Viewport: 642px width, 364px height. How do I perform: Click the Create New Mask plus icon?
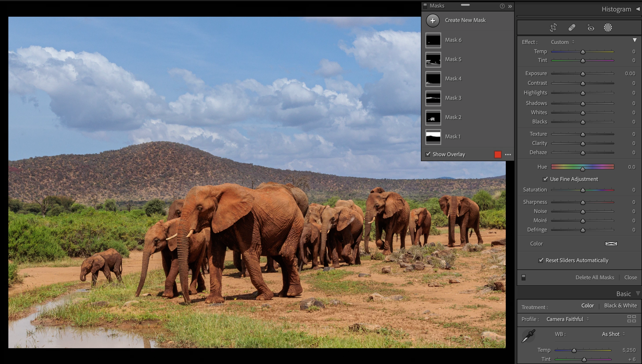tap(433, 20)
